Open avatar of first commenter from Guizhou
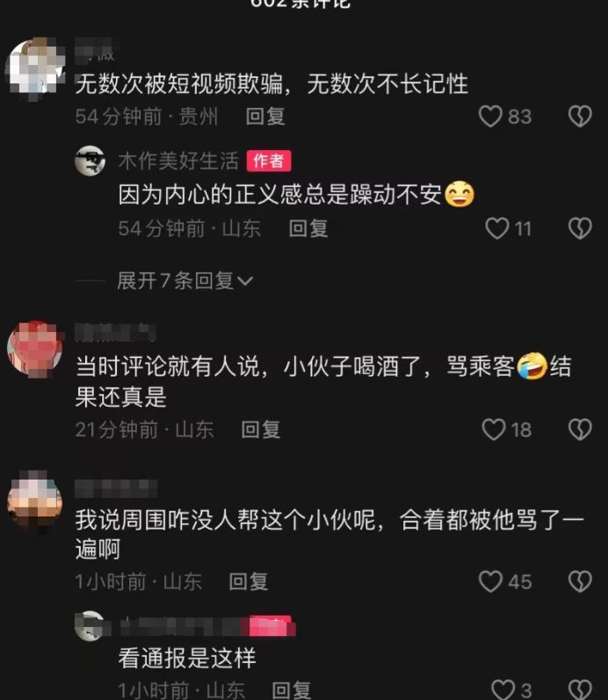This screenshot has height=700, width=608. pos(36,69)
